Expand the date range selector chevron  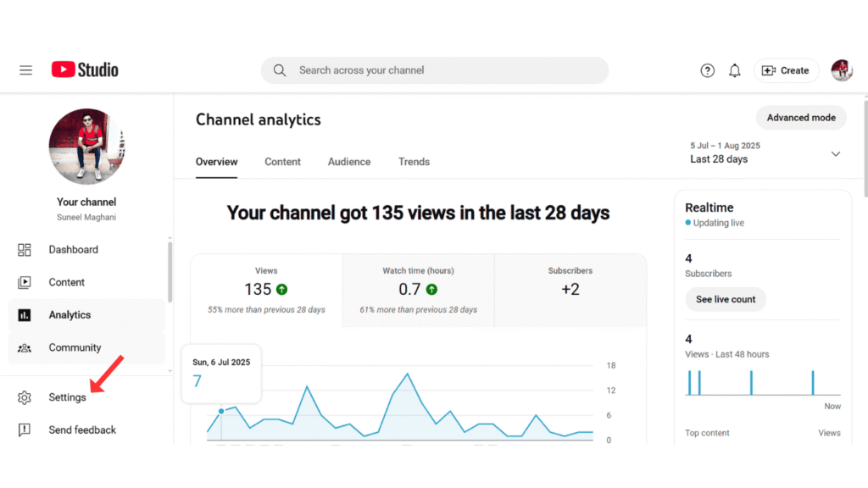click(x=836, y=153)
